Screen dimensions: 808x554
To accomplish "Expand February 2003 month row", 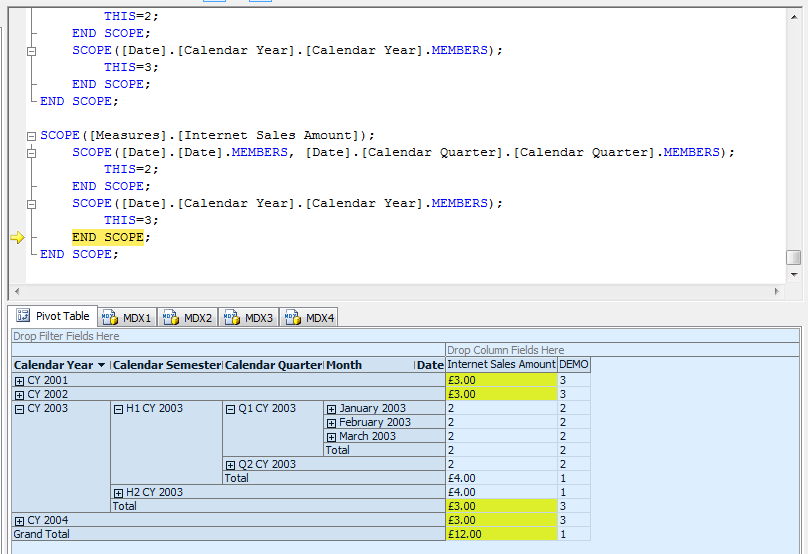I will coord(331,423).
